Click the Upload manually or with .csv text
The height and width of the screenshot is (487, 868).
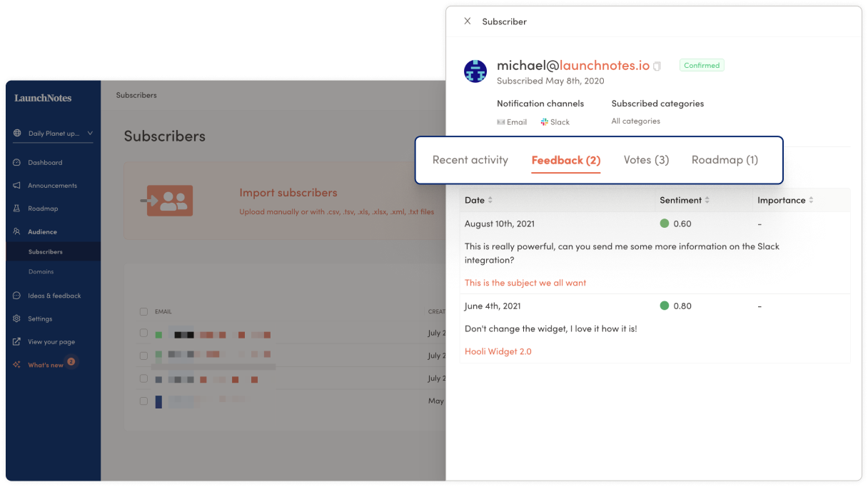337,212
